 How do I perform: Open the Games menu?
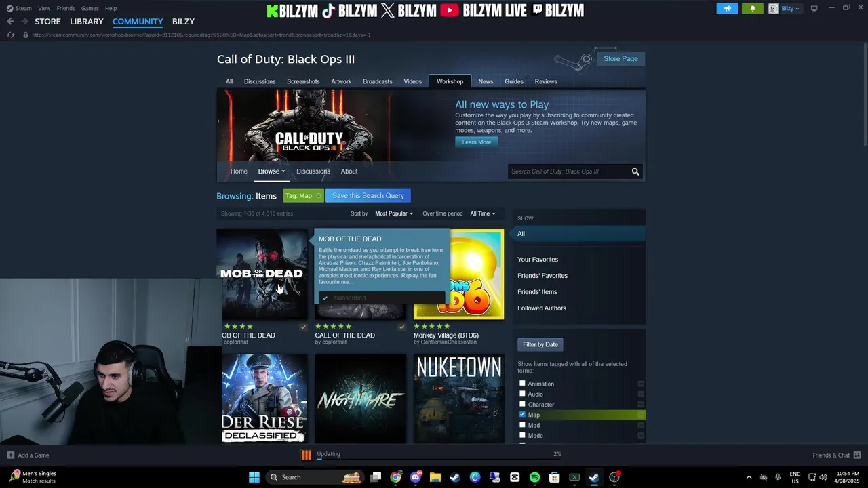(x=90, y=8)
